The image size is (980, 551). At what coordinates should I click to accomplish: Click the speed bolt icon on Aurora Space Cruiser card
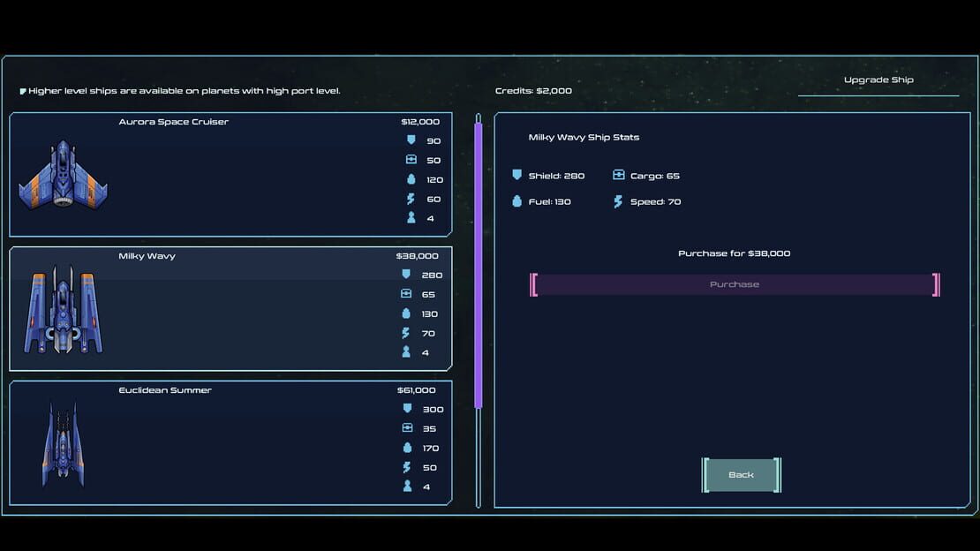pos(411,199)
